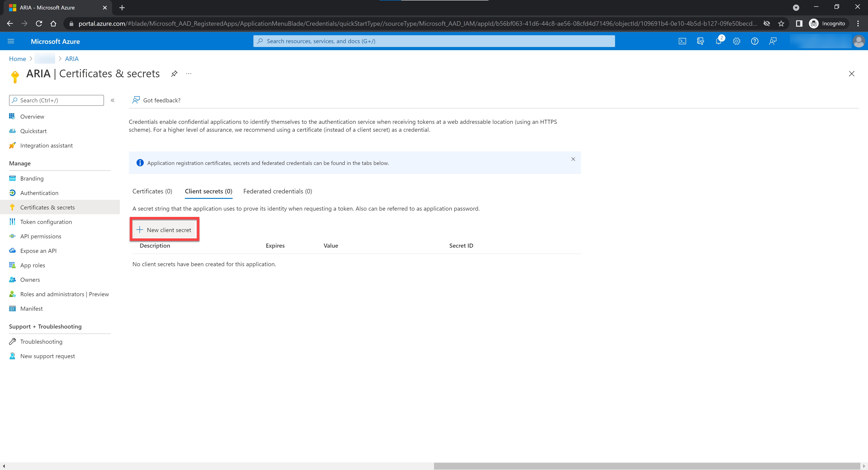This screenshot has height=470, width=868.
Task: Pin the Certificates & secrets blade
Action: [174, 74]
